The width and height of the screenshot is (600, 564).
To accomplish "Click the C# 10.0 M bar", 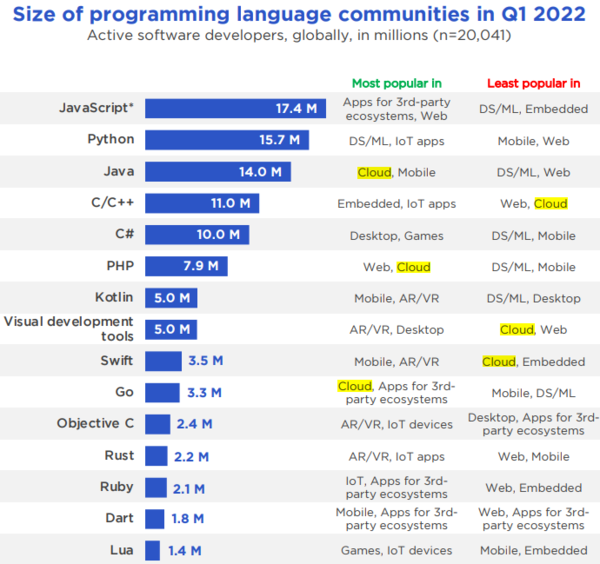I will click(x=196, y=235).
